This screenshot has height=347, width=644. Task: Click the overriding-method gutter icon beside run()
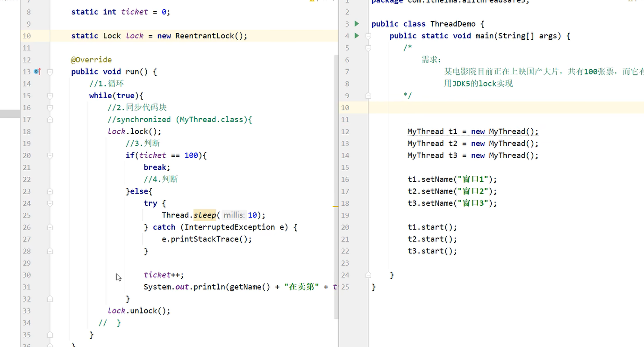click(x=37, y=71)
